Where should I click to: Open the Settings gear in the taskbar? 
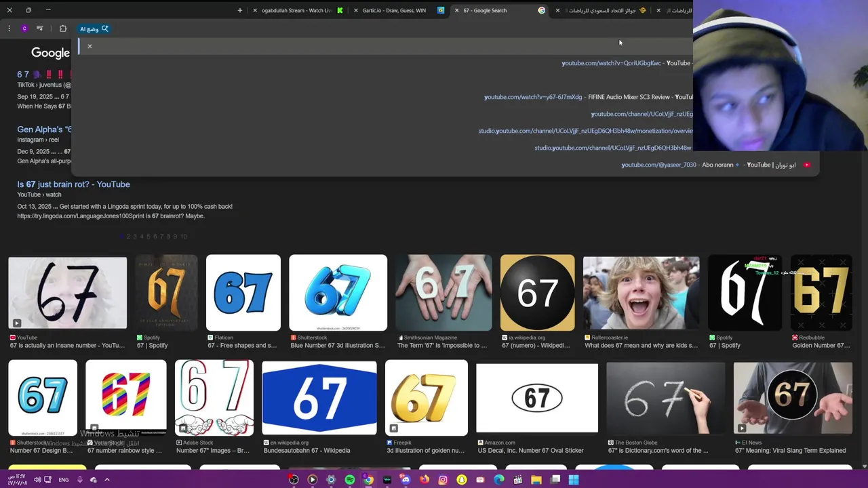click(331, 480)
